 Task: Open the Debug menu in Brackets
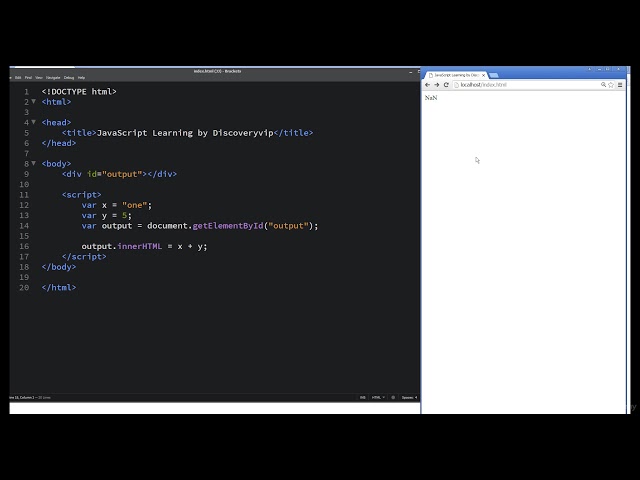point(69,78)
